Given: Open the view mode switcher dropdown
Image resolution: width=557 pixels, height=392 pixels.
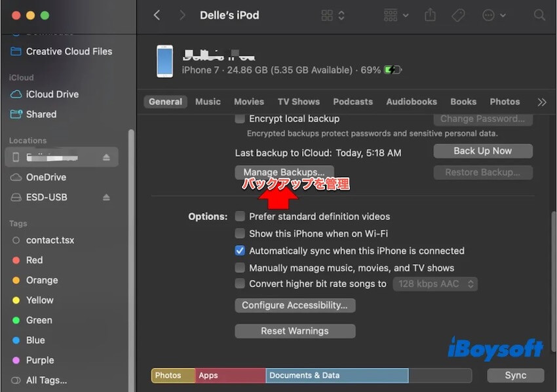Looking at the screenshot, I should coord(333,15).
